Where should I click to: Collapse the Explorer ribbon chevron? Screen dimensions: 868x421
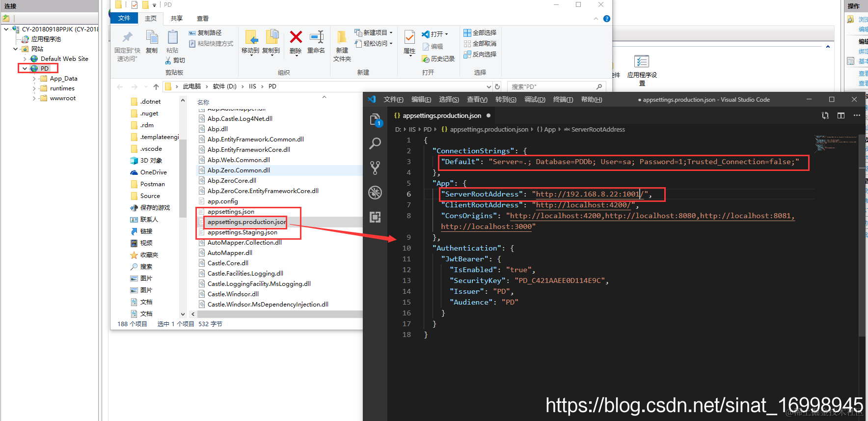point(596,19)
